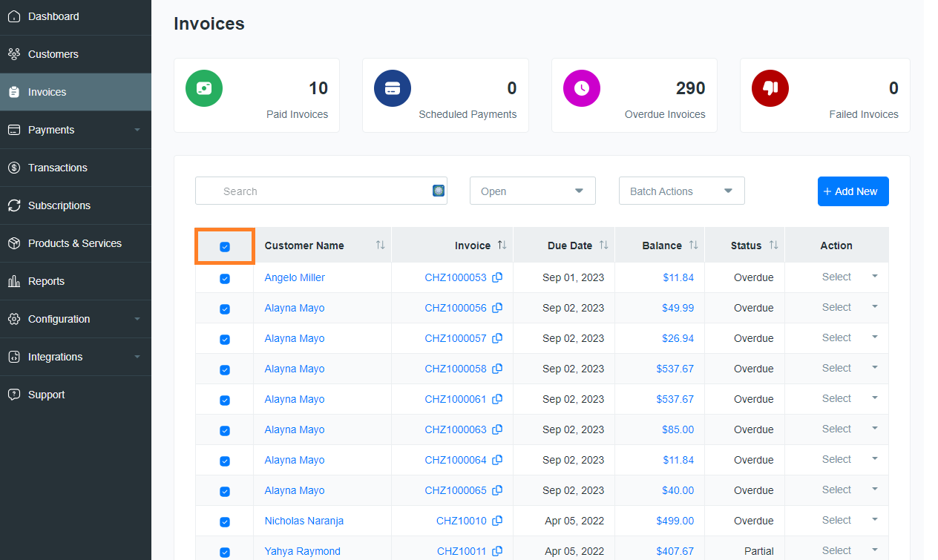Uncheck the select-all header checkbox
This screenshot has width=938, height=560.
click(225, 247)
